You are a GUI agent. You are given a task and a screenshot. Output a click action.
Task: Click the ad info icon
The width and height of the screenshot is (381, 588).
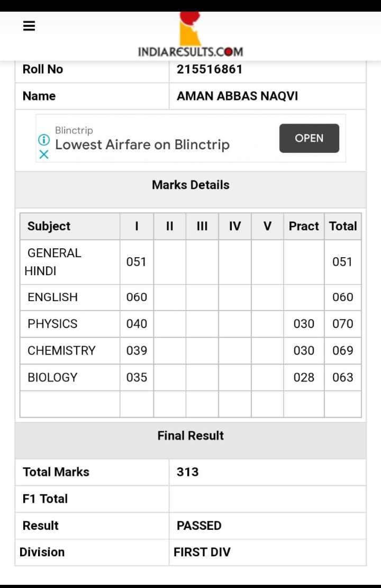click(44, 140)
